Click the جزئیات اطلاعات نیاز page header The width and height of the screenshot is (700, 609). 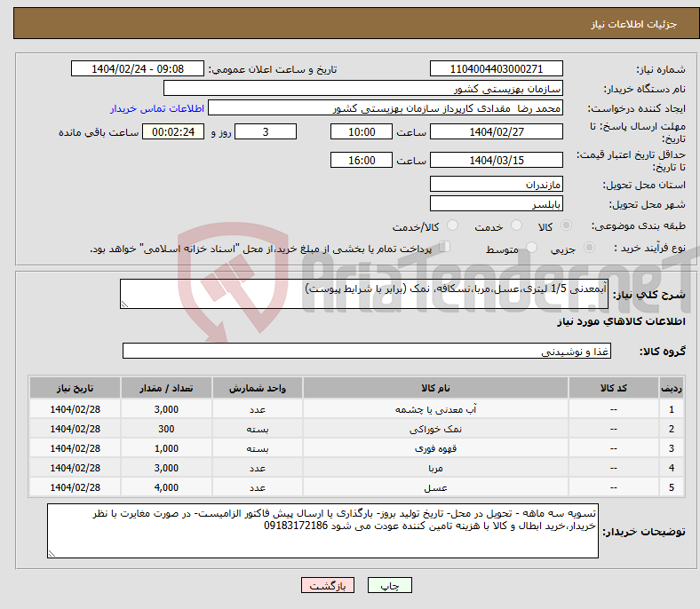[x=634, y=24]
